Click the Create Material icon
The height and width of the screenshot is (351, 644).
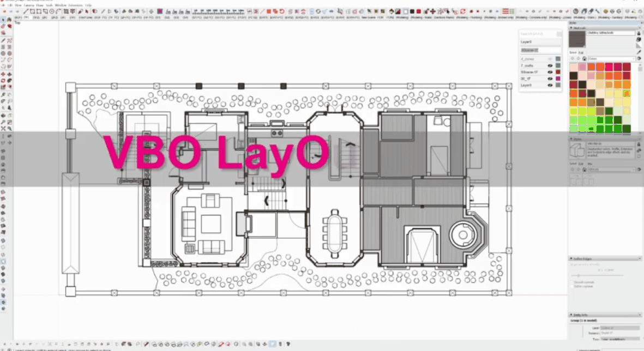tap(639, 40)
